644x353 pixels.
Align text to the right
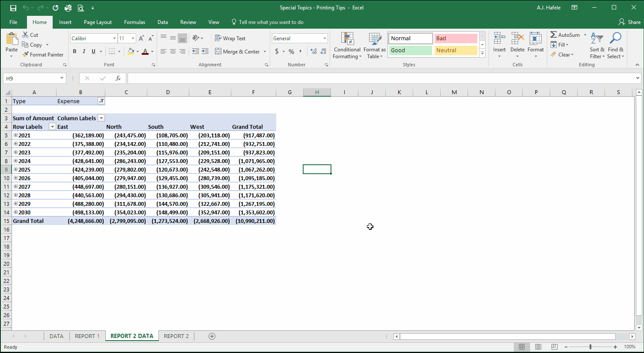(x=182, y=51)
